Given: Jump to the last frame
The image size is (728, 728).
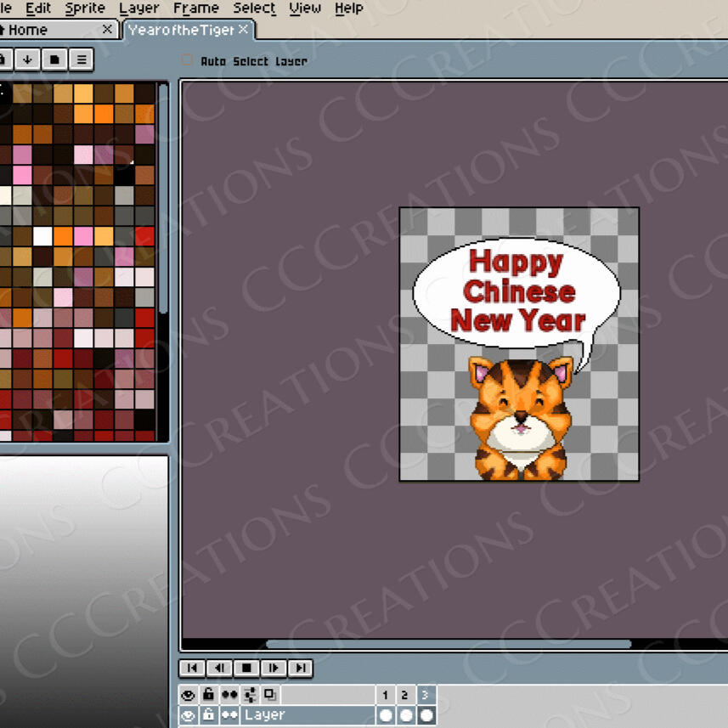Looking at the screenshot, I should (x=301, y=669).
